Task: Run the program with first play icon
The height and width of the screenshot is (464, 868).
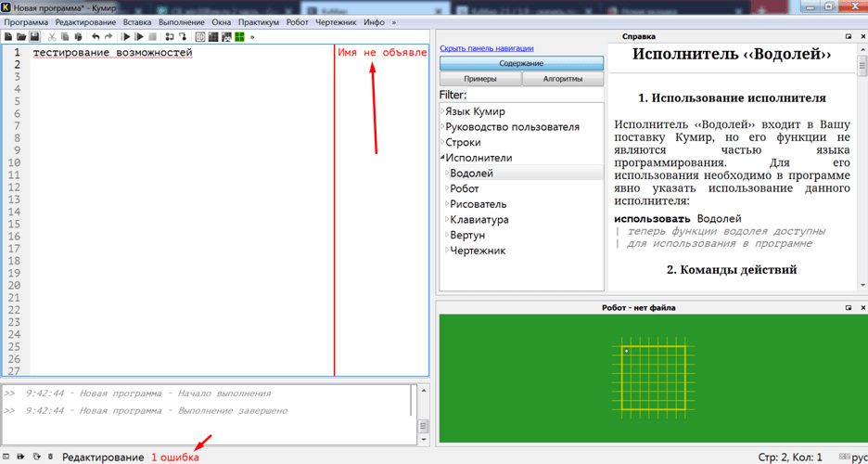Action: pyautogui.click(x=126, y=37)
